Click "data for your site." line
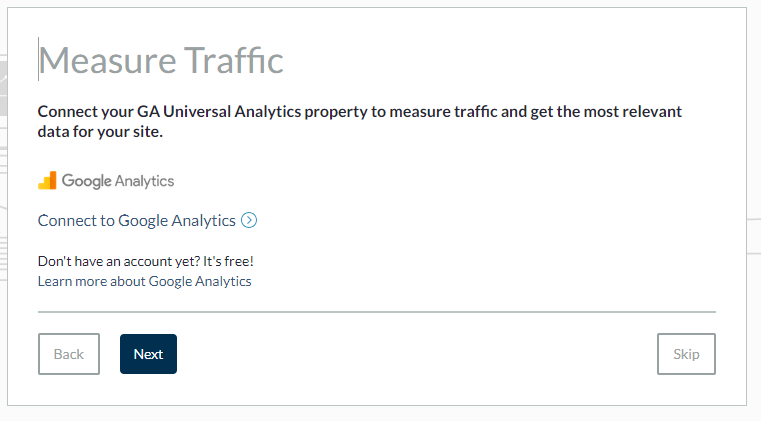Screen dimensions: 761x421 [100, 132]
